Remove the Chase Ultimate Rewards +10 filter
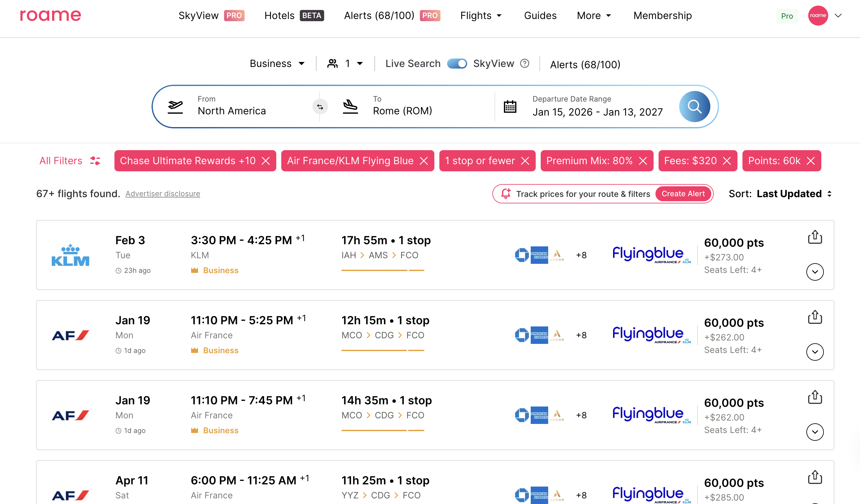The width and height of the screenshot is (860, 504). click(265, 161)
